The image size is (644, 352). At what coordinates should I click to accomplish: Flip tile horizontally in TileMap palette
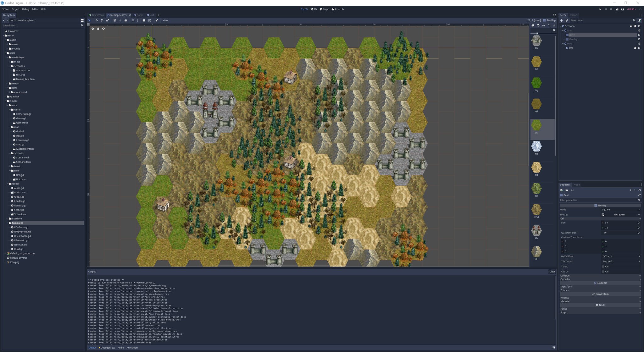point(543,25)
